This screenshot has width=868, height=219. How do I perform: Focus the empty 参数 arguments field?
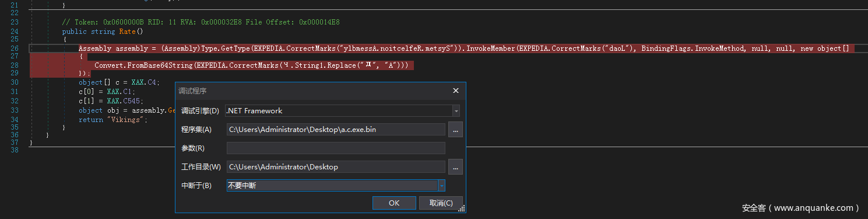pos(336,148)
